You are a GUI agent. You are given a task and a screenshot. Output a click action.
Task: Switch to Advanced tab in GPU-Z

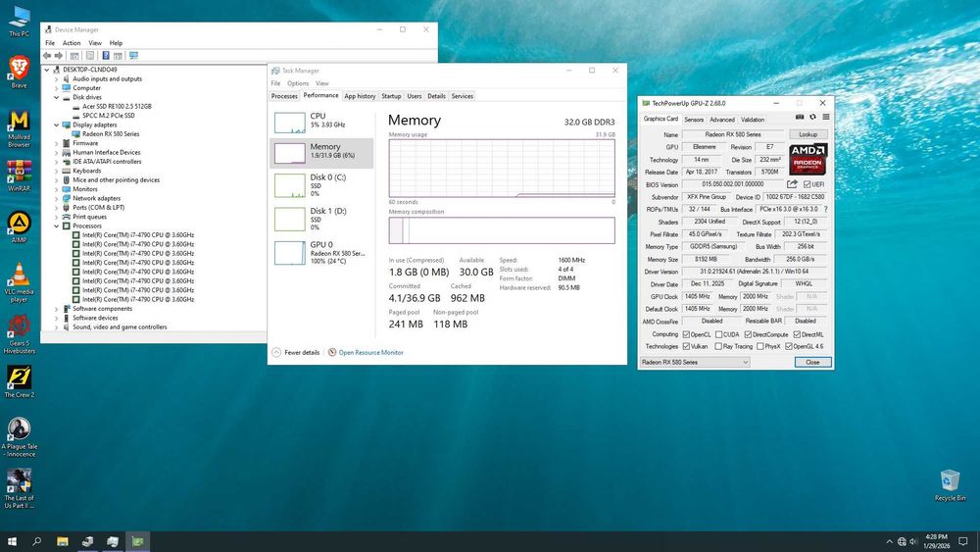[722, 120]
